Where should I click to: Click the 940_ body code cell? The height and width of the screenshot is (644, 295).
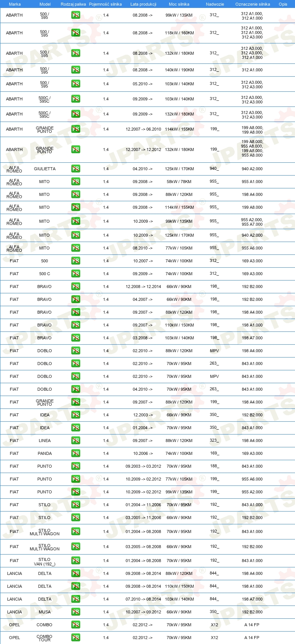click(x=214, y=168)
